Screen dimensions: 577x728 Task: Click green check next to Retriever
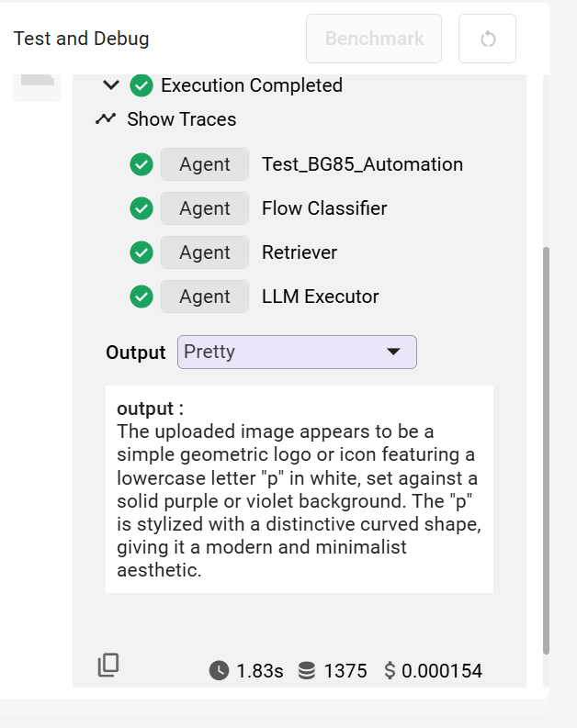pos(141,252)
